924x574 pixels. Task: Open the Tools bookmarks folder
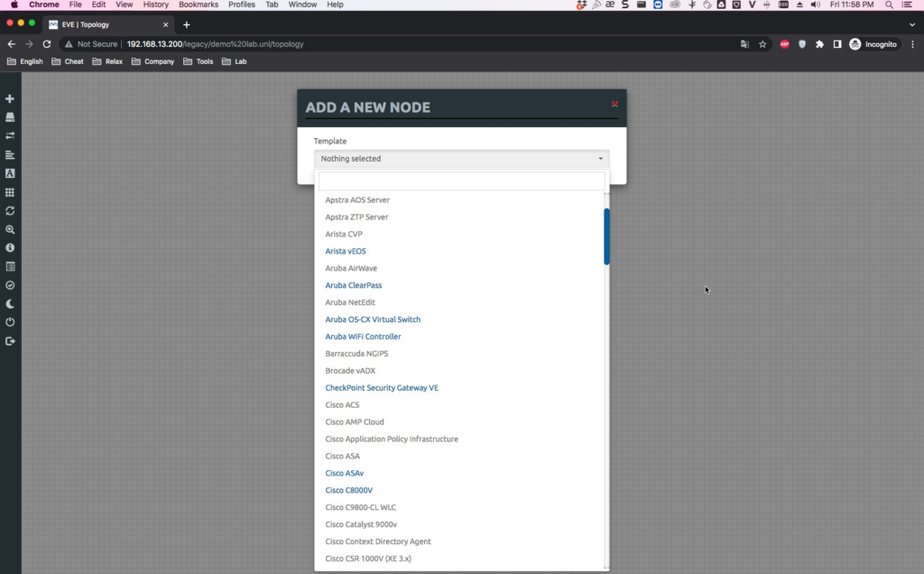coord(198,61)
